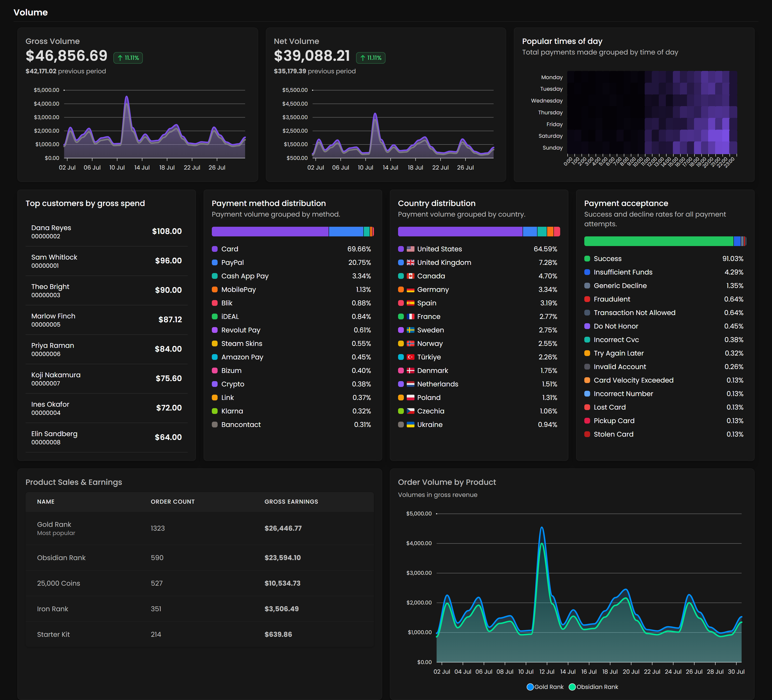The height and width of the screenshot is (700, 772).
Task: Click the ORDER COUNT column header
Action: point(173,502)
